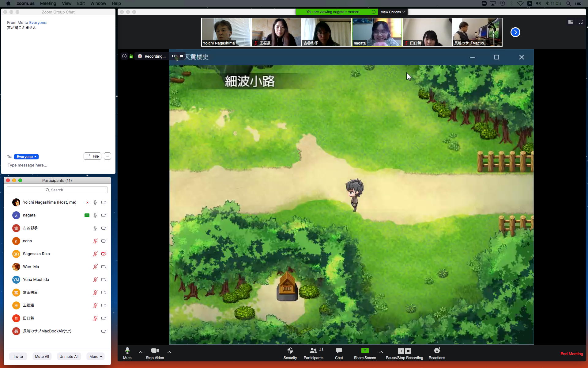Open the View Options dropdown
The height and width of the screenshot is (368, 588).
point(392,12)
